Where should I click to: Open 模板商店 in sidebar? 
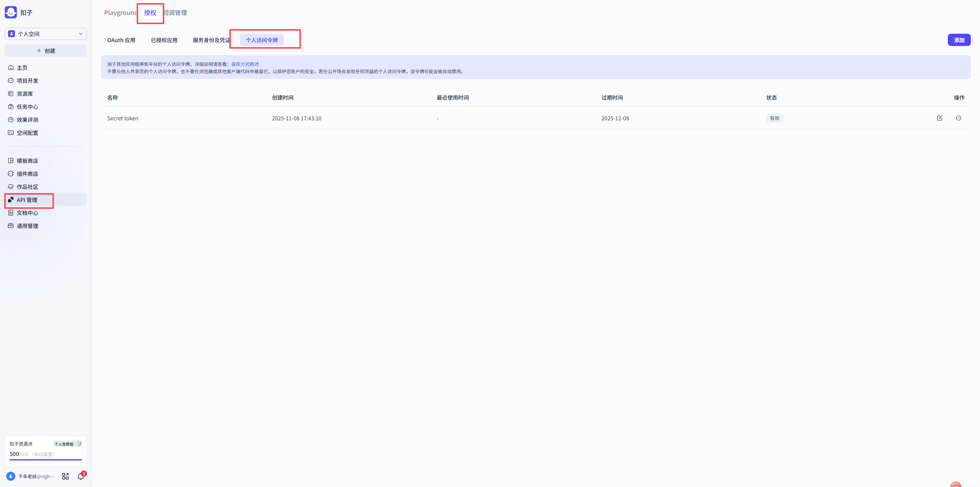coord(27,161)
